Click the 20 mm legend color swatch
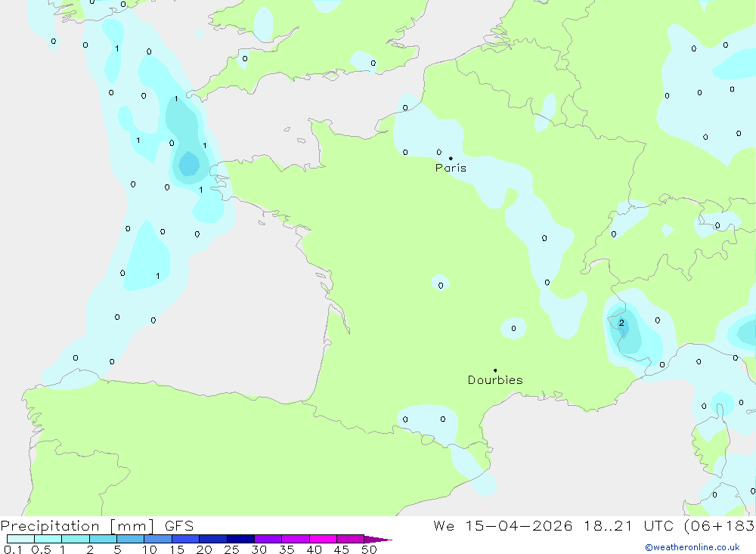 coord(213,539)
